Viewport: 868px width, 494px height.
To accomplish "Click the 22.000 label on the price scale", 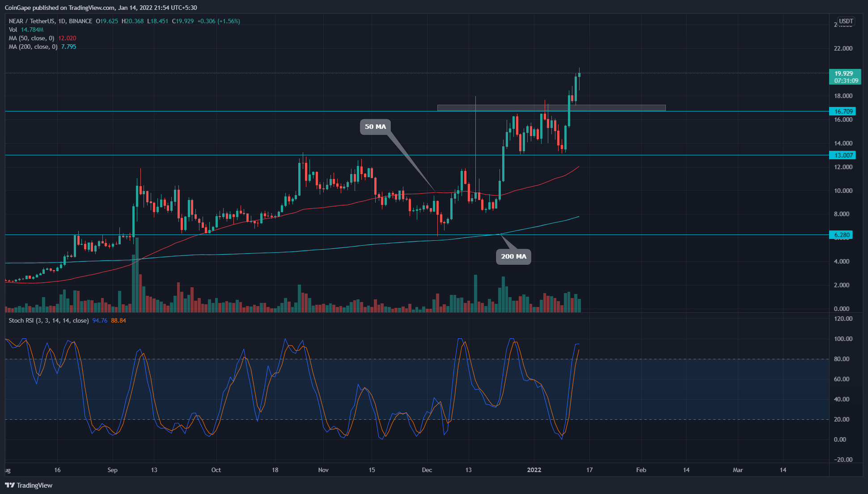I will pyautogui.click(x=843, y=48).
